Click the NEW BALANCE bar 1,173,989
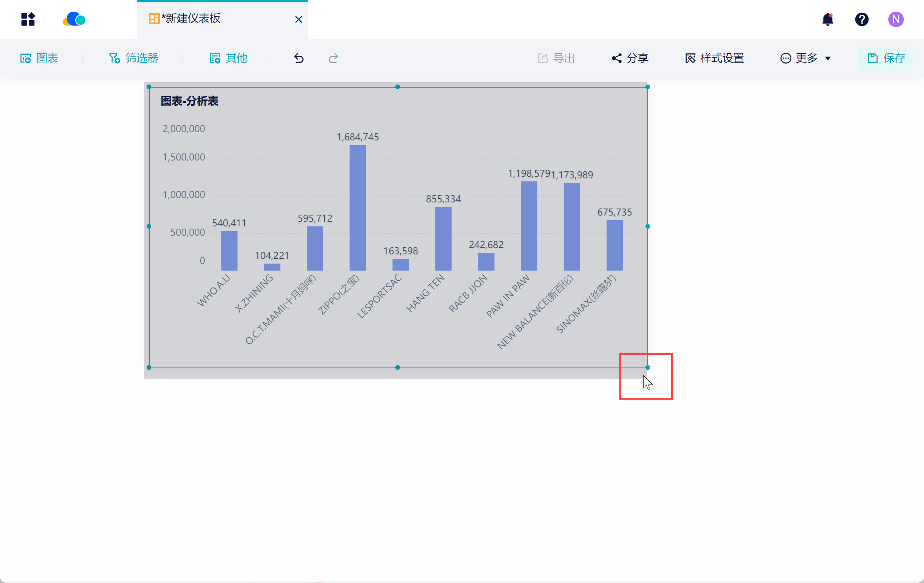This screenshot has width=924, height=583. (572, 227)
